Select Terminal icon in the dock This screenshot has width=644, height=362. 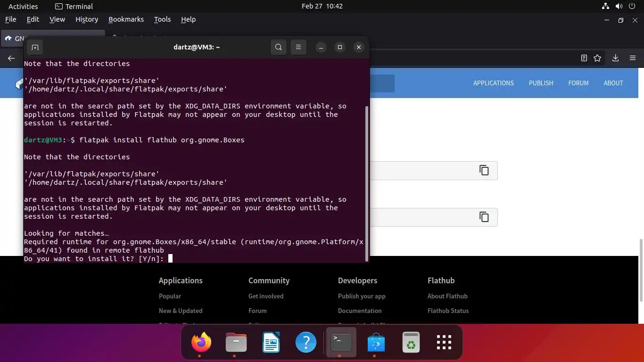341,342
